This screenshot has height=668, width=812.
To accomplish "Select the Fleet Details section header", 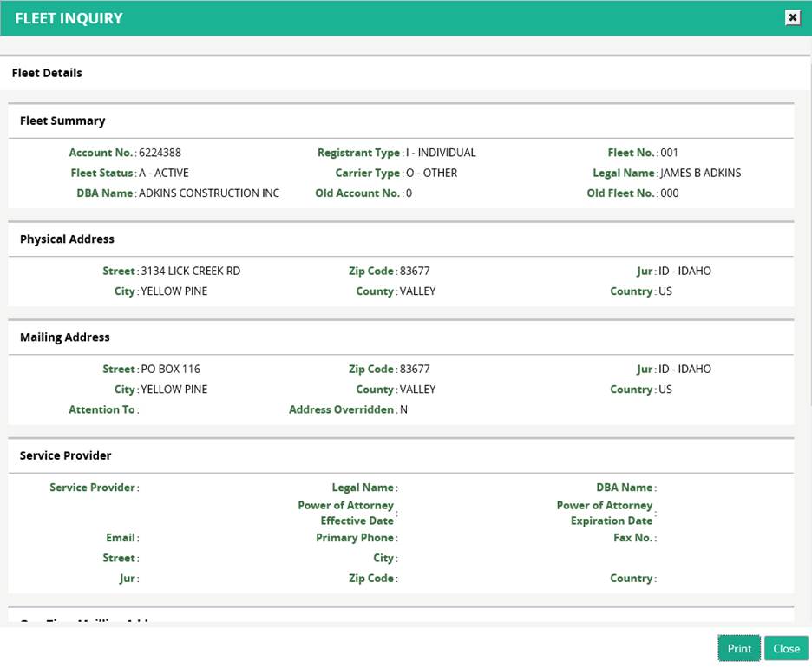I will 47,73.
